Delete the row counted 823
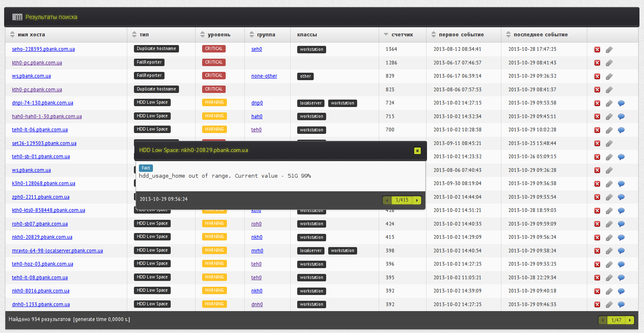This screenshot has height=333, width=644. [x=597, y=90]
